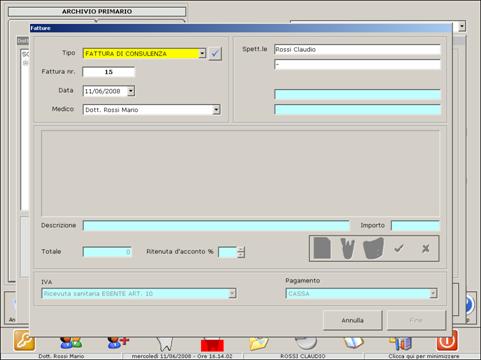Expand the Medico dropdown list

(216, 110)
